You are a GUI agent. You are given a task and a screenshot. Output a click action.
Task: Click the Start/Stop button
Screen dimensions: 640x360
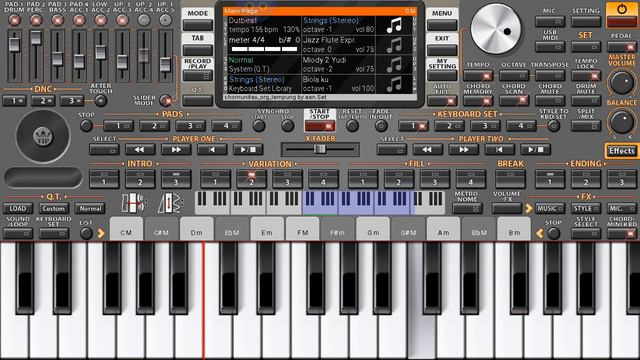point(320,126)
